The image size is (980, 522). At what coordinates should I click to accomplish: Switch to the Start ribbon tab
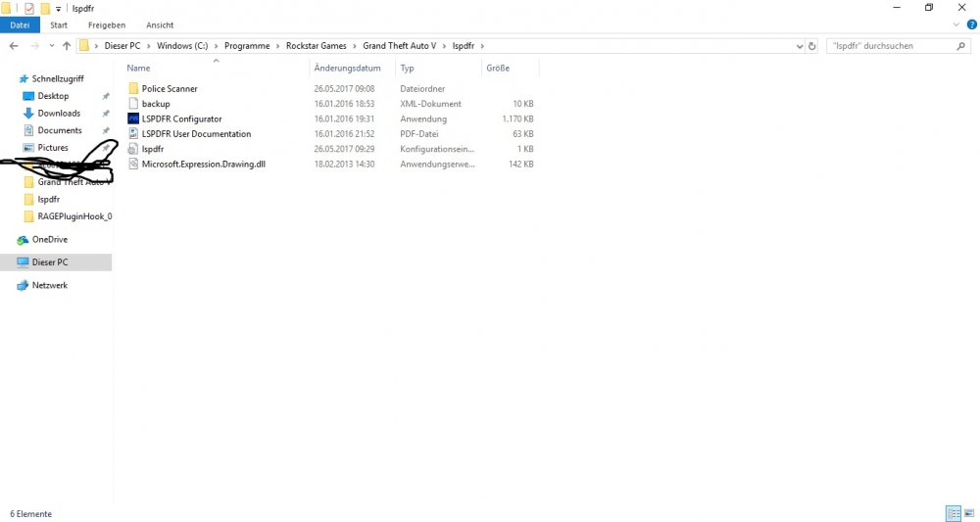[x=59, y=25]
